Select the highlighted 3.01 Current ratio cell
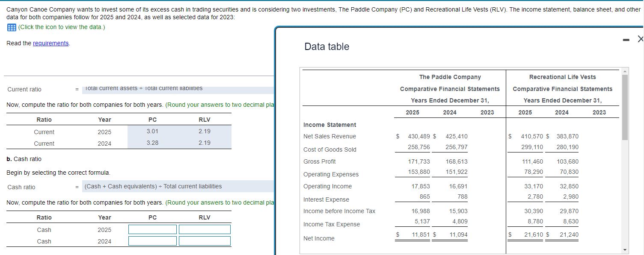 [x=152, y=131]
